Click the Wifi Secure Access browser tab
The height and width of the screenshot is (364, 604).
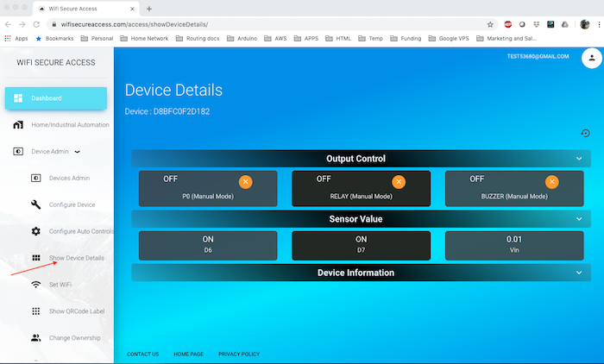86,9
